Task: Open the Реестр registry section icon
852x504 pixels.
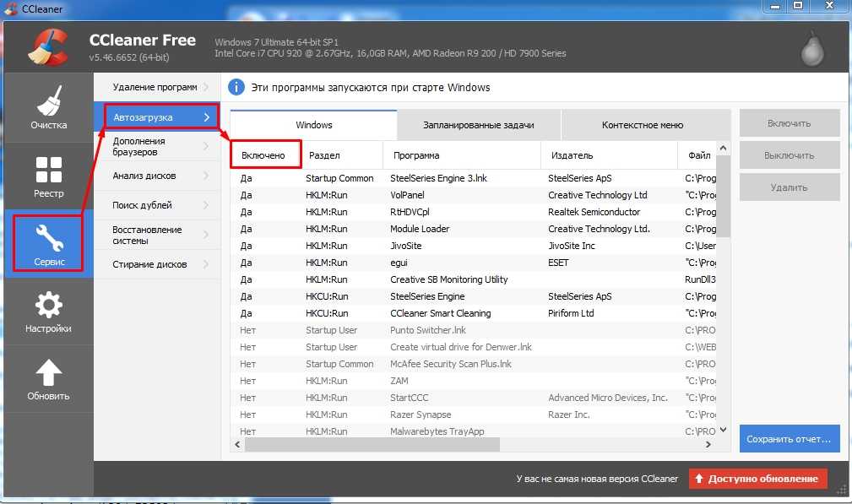Action: 48,170
